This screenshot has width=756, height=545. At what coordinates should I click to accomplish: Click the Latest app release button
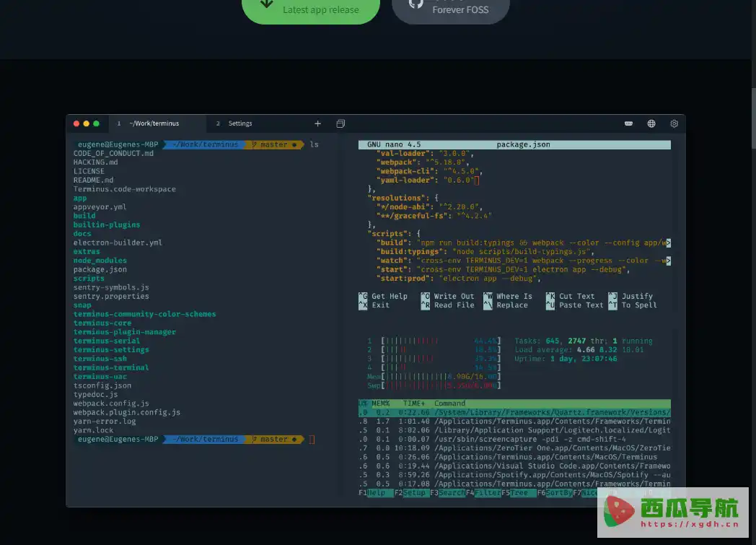(x=311, y=9)
